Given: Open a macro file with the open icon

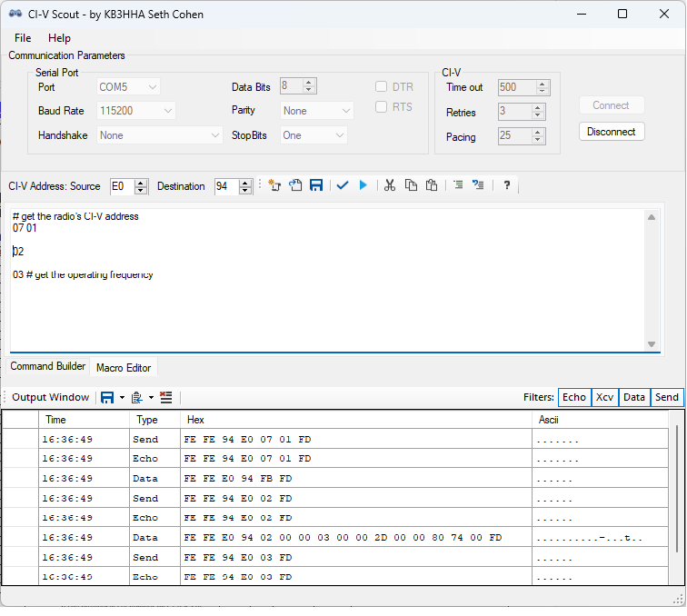Looking at the screenshot, I should pyautogui.click(x=295, y=185).
